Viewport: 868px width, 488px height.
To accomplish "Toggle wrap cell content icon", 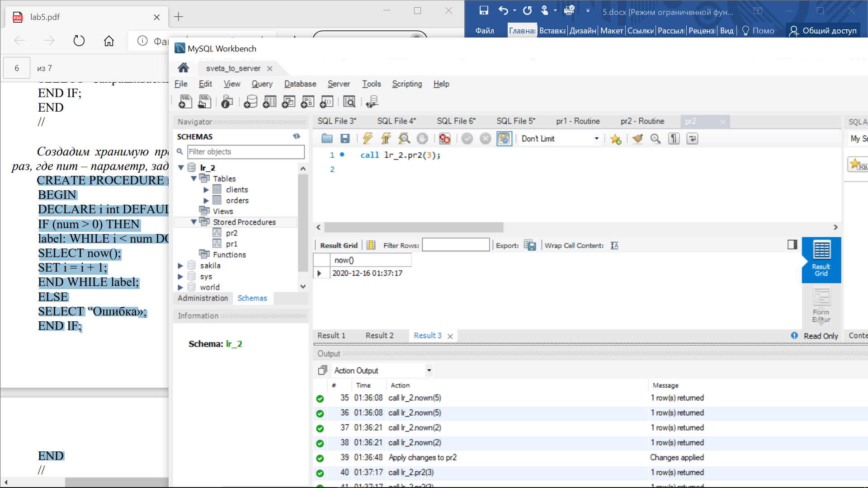I will [x=614, y=245].
